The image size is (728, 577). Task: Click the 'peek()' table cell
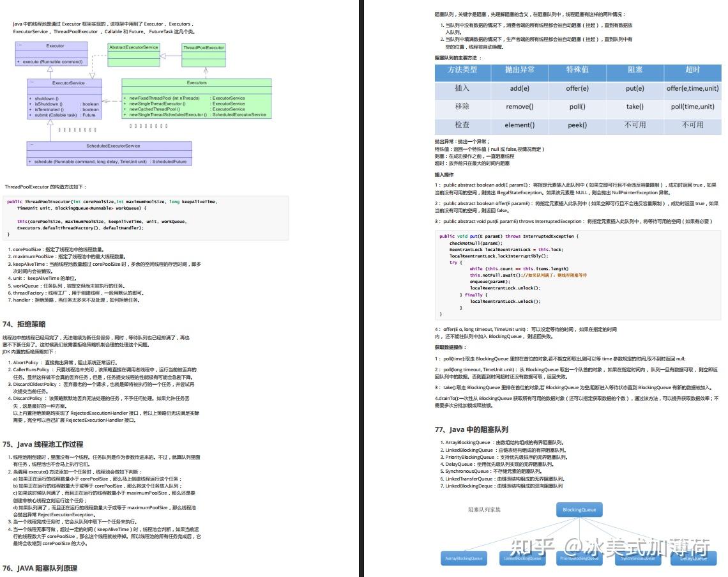click(577, 125)
